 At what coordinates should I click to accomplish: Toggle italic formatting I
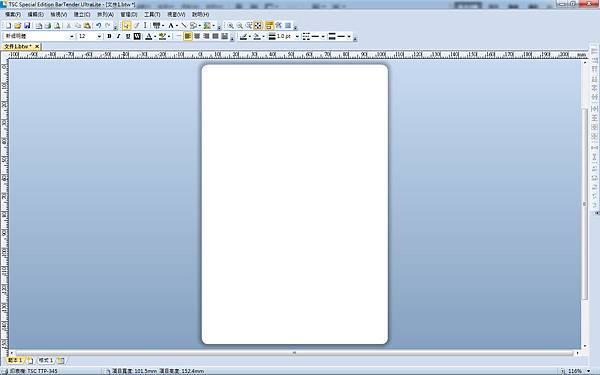tap(119, 36)
